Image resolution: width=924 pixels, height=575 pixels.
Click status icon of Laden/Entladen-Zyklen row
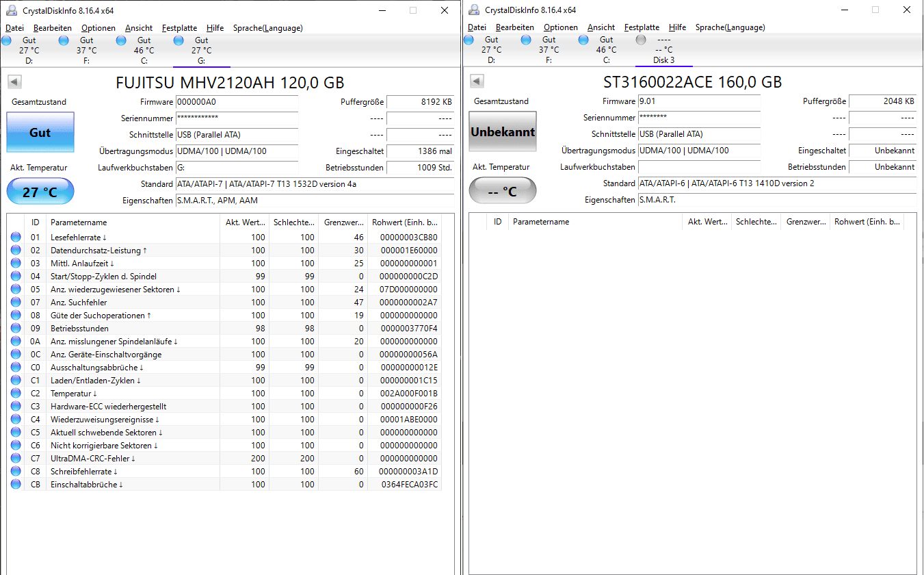[16, 381]
